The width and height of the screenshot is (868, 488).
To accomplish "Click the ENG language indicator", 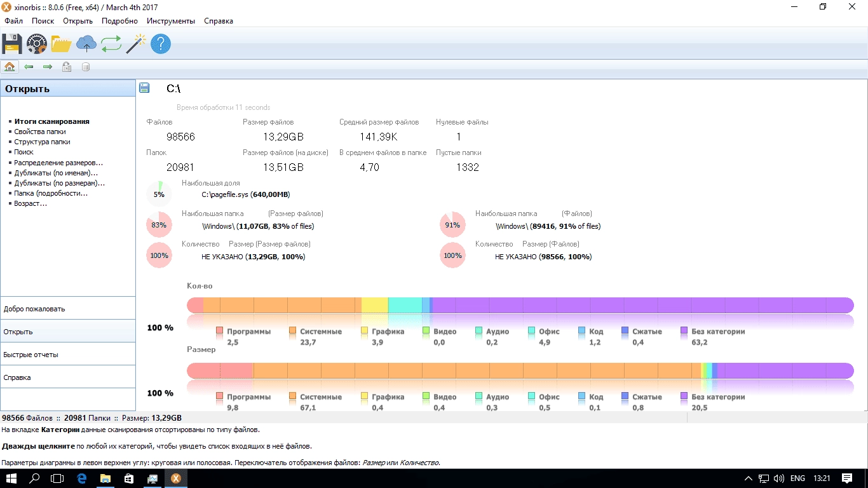I will (797, 478).
